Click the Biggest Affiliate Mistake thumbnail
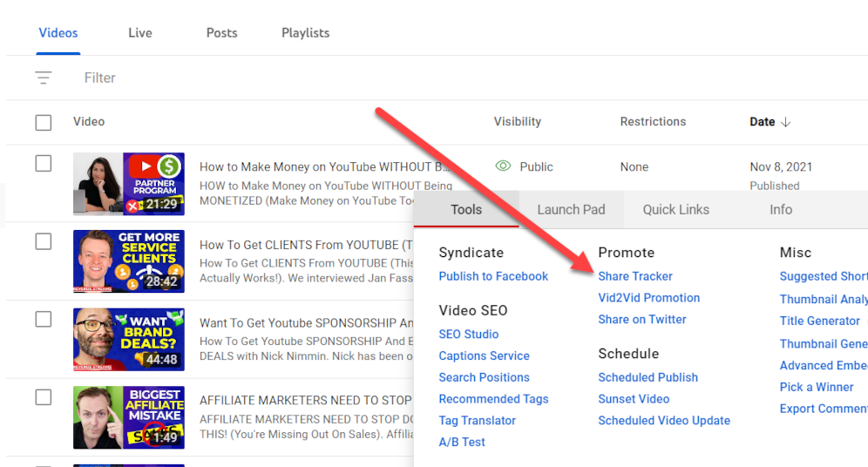 coord(129,417)
